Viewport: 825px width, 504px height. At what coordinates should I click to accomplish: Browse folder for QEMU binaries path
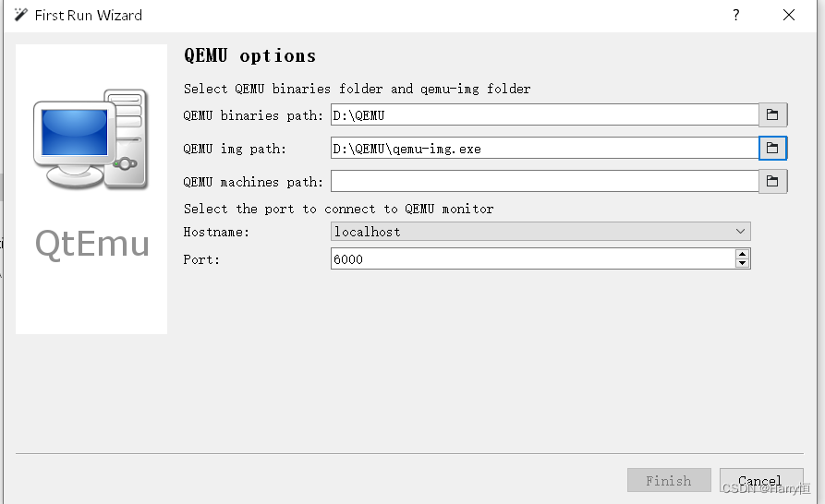pos(772,114)
